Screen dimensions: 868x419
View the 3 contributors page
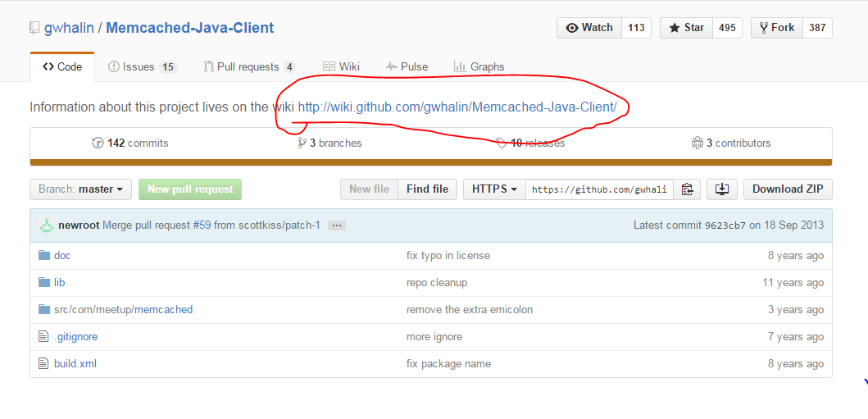click(x=731, y=143)
